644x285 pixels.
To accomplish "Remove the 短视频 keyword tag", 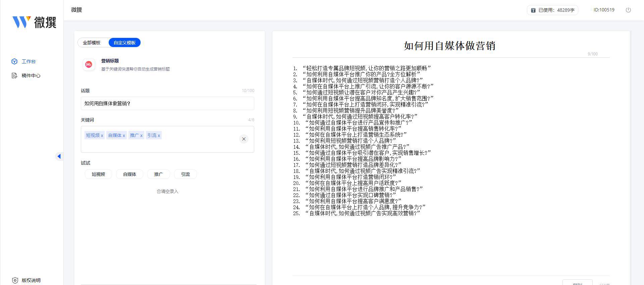I will click(102, 136).
